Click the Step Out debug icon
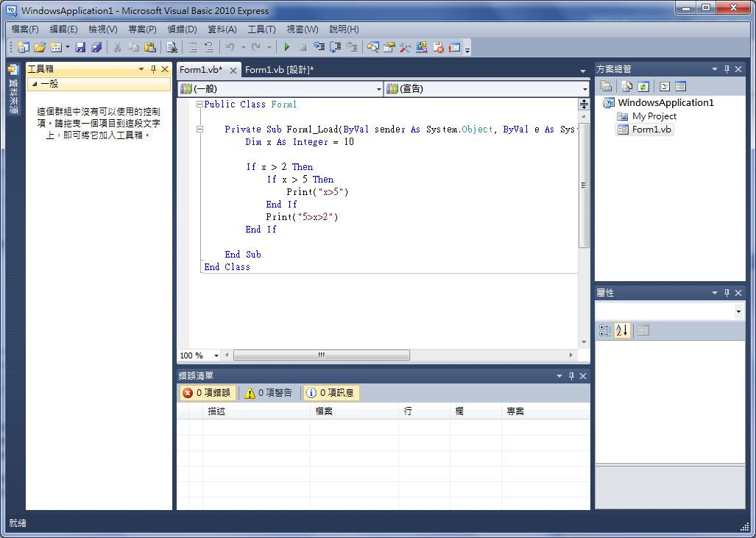This screenshot has height=538, width=756. (352, 47)
